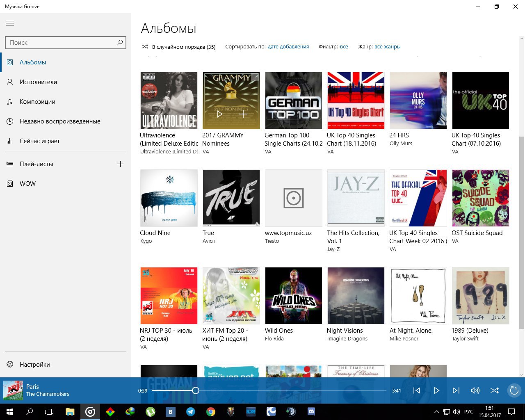The image size is (525, 420).
Task: Open Сейчас играет view
Action: pos(66,141)
